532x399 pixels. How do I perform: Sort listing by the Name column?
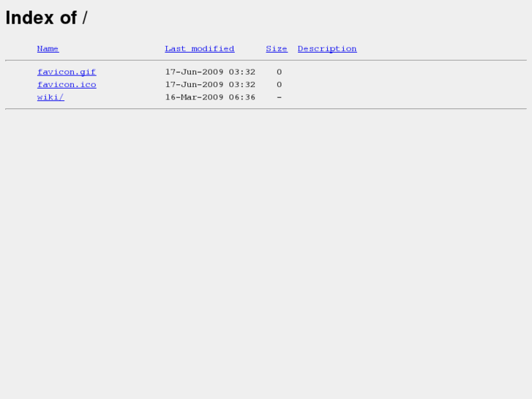pyautogui.click(x=48, y=49)
